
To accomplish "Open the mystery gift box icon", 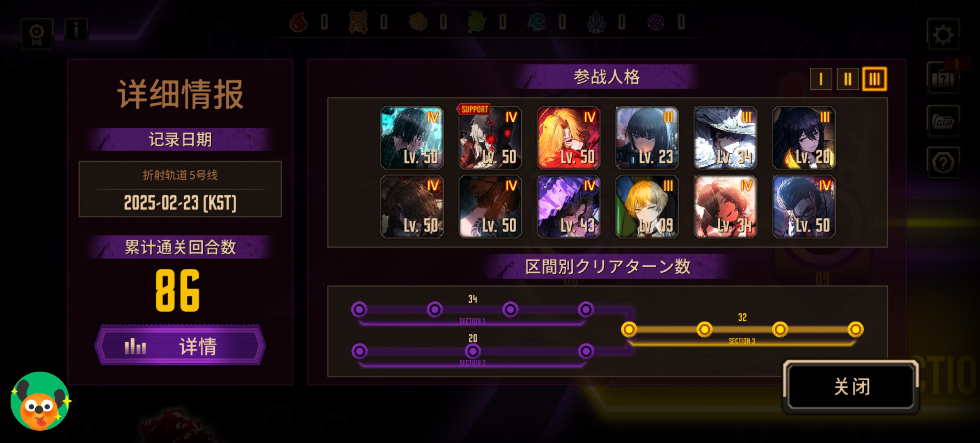I will click(x=943, y=78).
